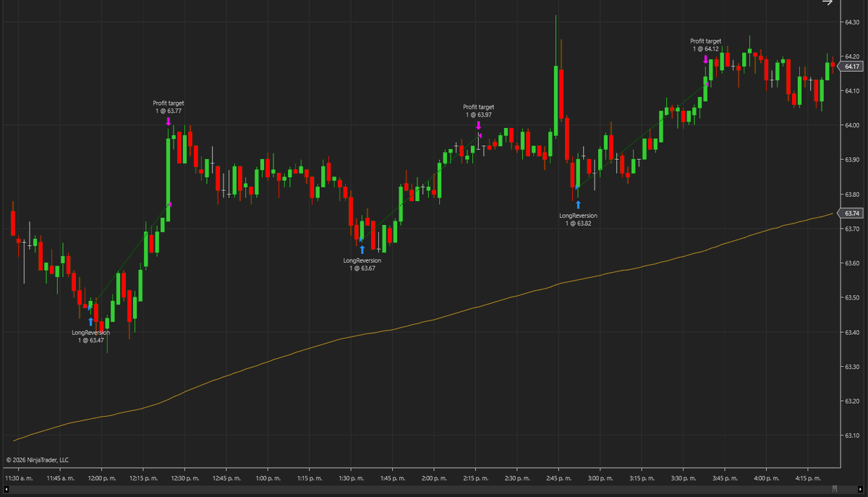Screen dimensions: 868x497
Task: Click the blue entry arrow for LongReversion at 63.67
Action: point(362,249)
